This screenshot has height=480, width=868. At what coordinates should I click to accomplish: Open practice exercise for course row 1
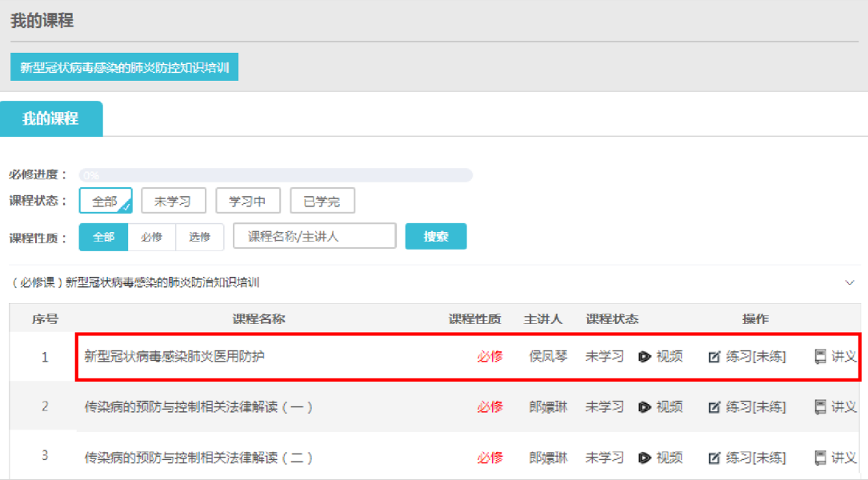[747, 357]
